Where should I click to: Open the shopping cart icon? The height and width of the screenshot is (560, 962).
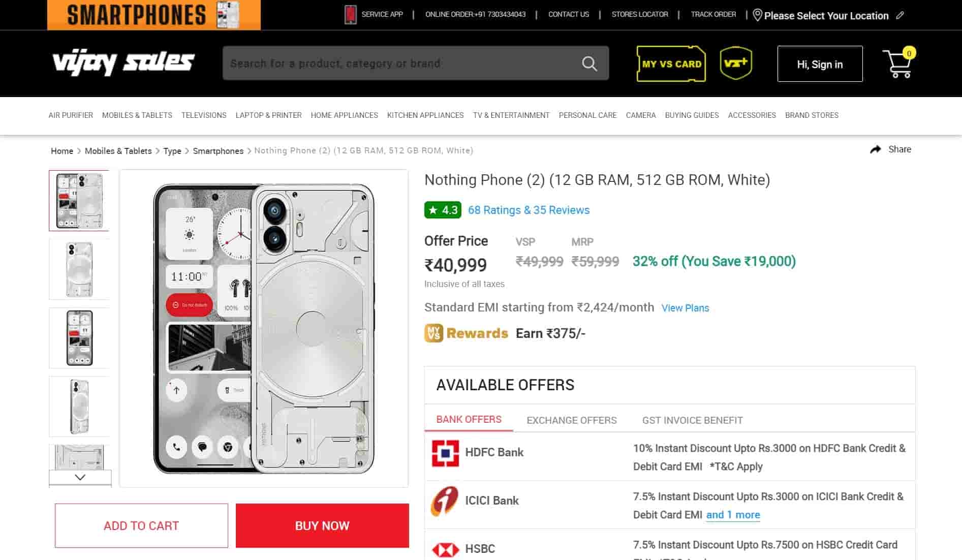pyautogui.click(x=898, y=65)
